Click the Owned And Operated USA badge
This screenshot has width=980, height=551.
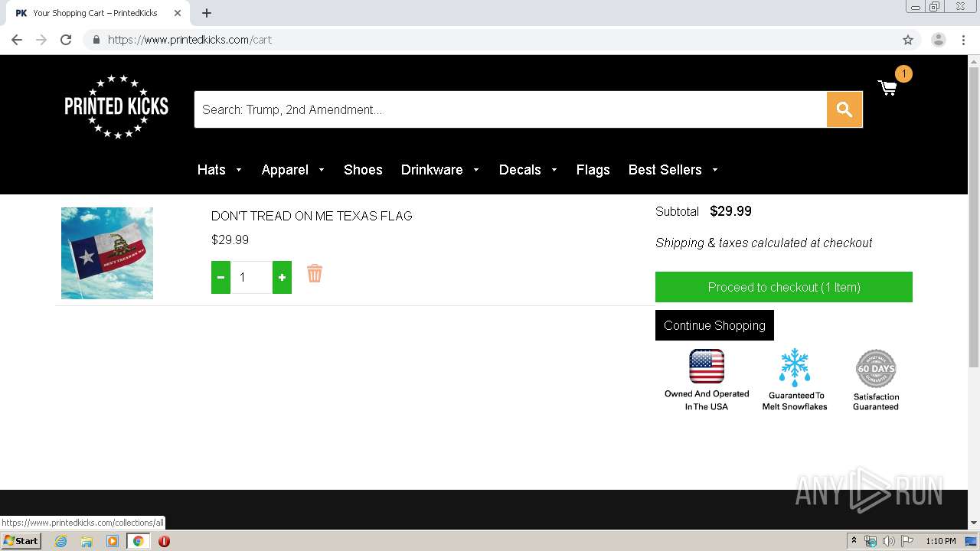click(707, 380)
